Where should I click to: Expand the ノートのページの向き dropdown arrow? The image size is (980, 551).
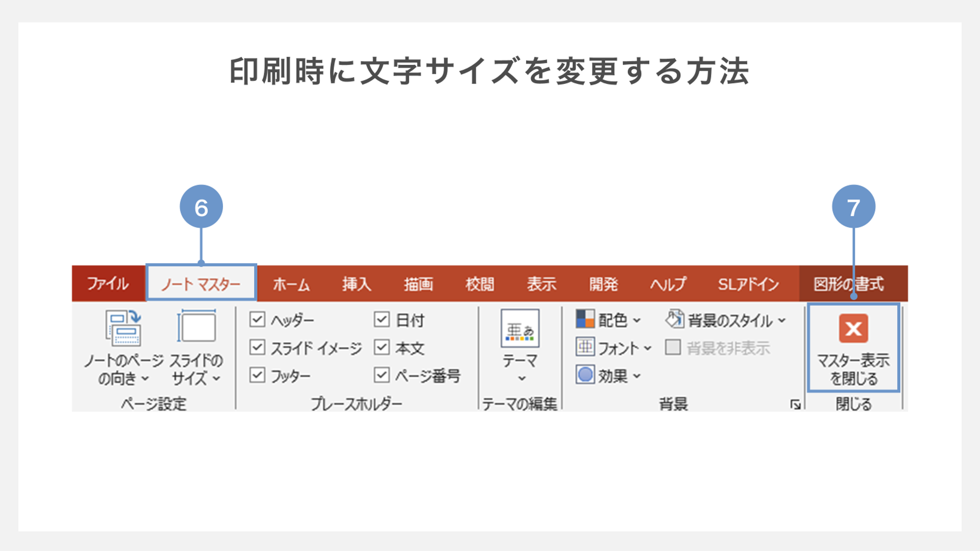click(x=145, y=379)
